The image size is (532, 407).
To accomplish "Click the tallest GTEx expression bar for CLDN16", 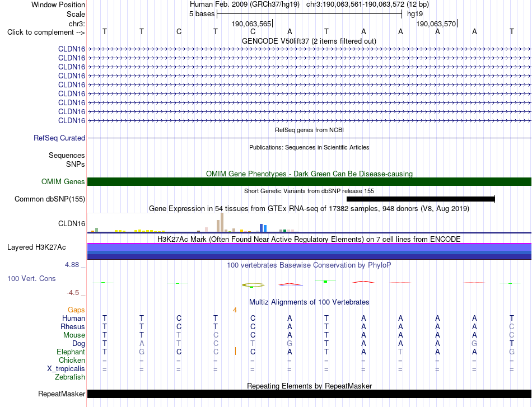I will [x=222, y=222].
